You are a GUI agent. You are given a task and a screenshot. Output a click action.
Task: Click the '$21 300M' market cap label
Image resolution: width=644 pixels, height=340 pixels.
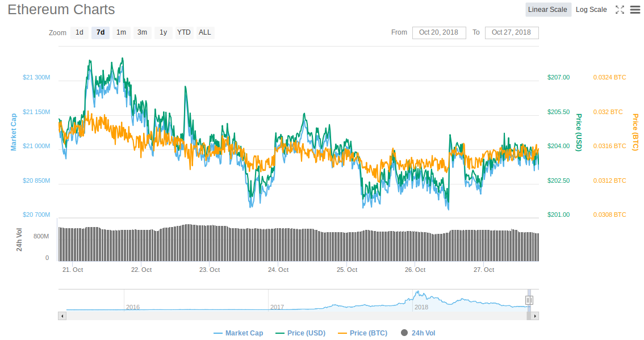36,77
